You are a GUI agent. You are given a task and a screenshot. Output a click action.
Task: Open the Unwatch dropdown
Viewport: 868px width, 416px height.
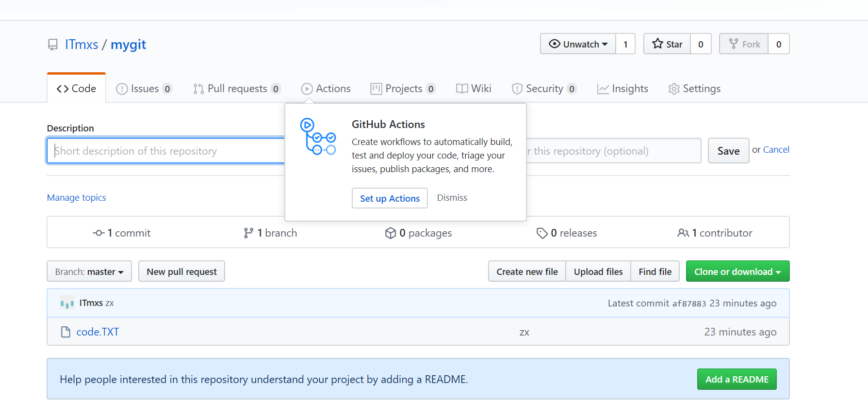(x=578, y=44)
